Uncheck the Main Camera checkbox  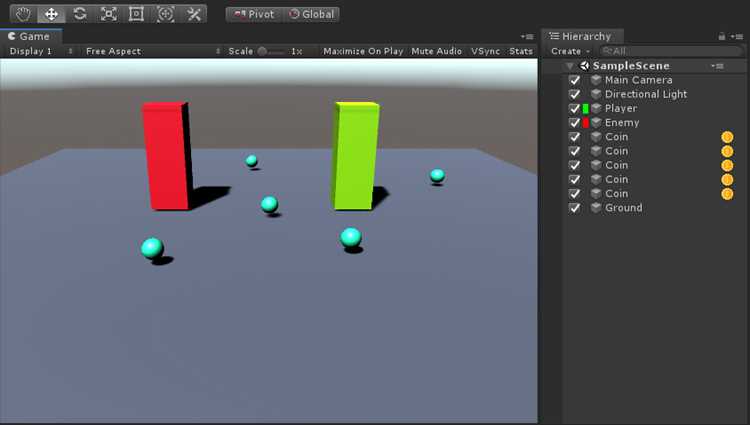point(575,80)
